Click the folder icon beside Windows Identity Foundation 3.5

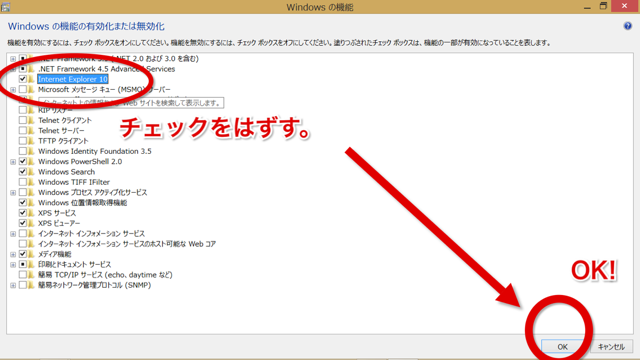31,151
